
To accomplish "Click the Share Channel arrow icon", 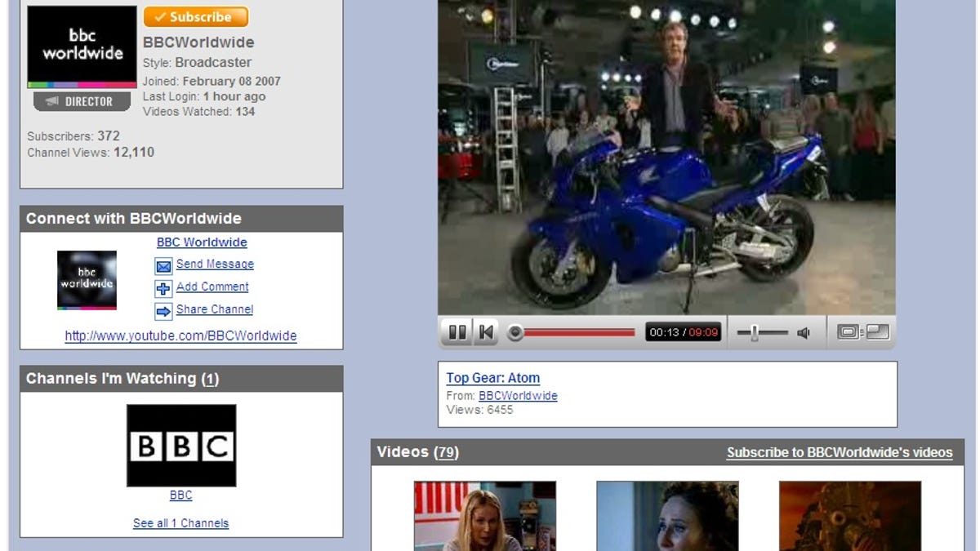I will click(163, 311).
